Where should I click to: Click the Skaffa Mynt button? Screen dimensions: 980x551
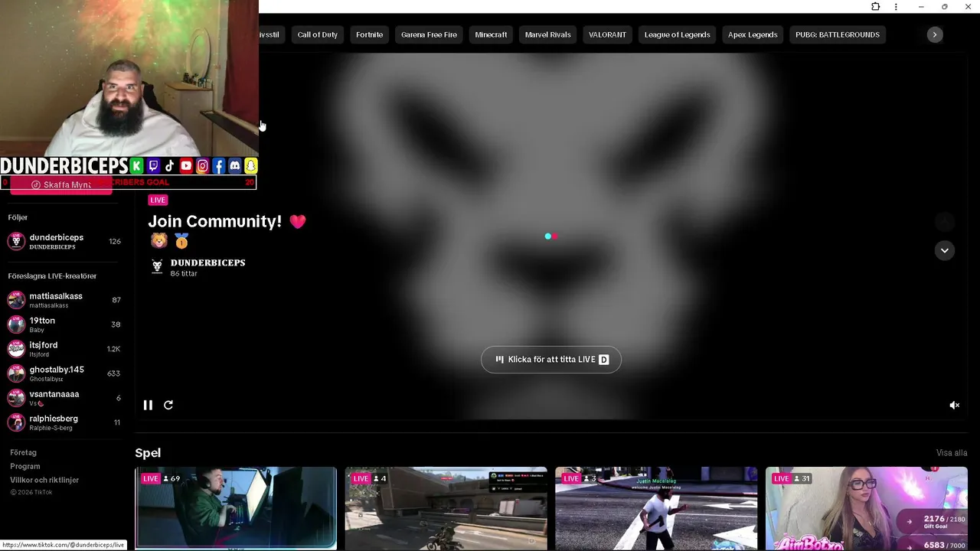(x=61, y=185)
